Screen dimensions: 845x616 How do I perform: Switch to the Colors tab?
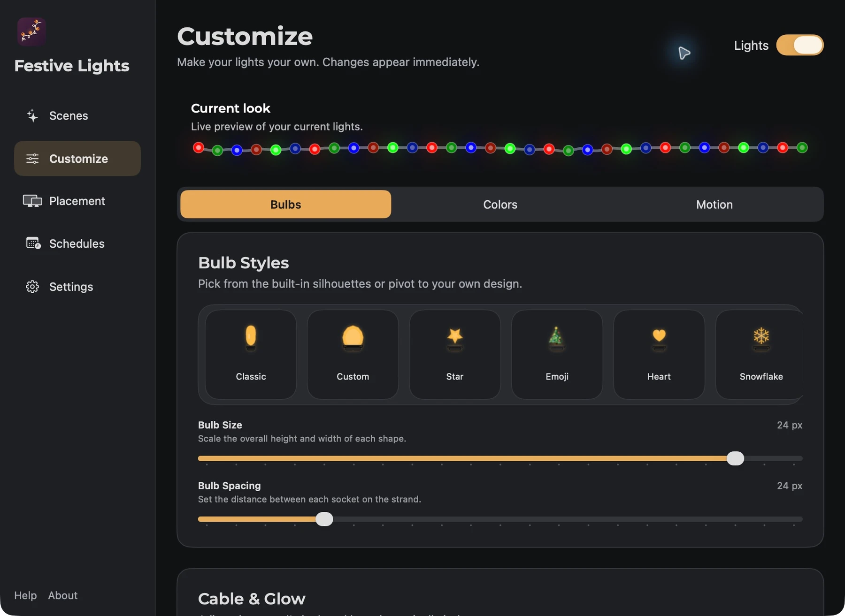(500, 204)
